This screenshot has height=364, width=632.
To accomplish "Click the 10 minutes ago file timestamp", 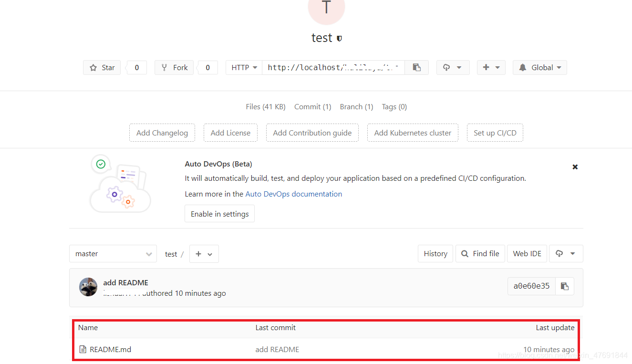I will (x=549, y=349).
